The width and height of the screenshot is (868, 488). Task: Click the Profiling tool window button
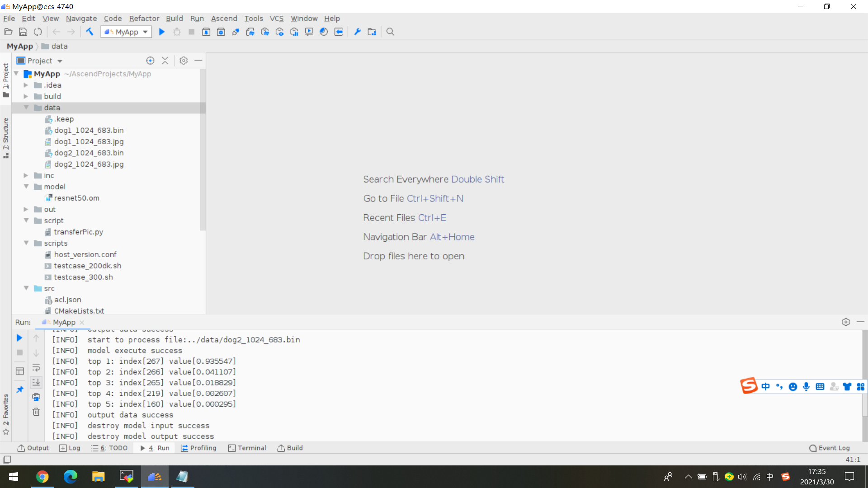(198, 448)
